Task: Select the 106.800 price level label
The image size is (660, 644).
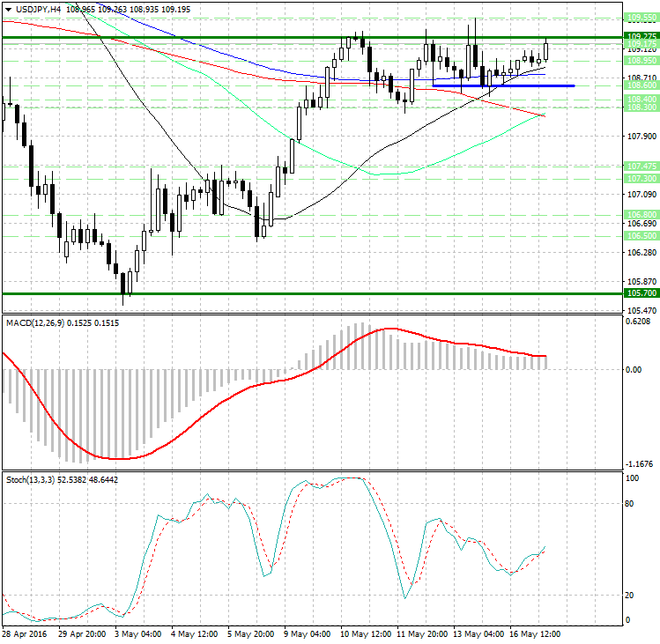Action: click(641, 215)
